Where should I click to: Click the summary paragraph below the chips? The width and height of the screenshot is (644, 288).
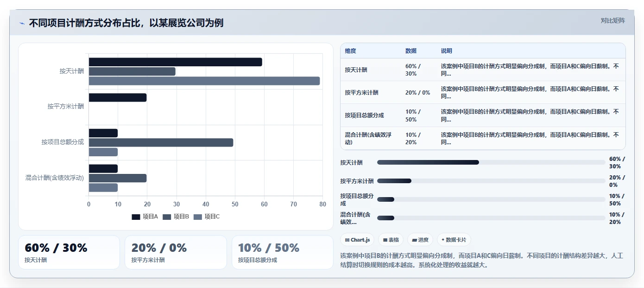click(x=482, y=261)
